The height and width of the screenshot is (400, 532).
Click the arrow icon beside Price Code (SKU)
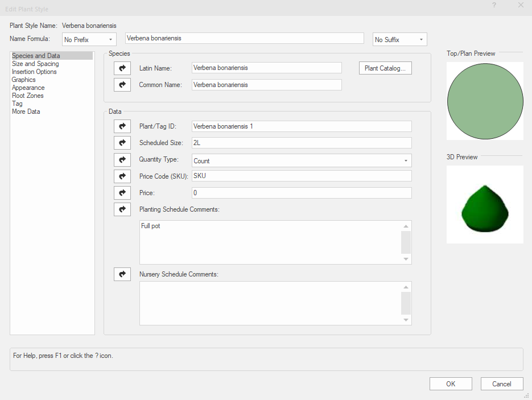tap(122, 176)
